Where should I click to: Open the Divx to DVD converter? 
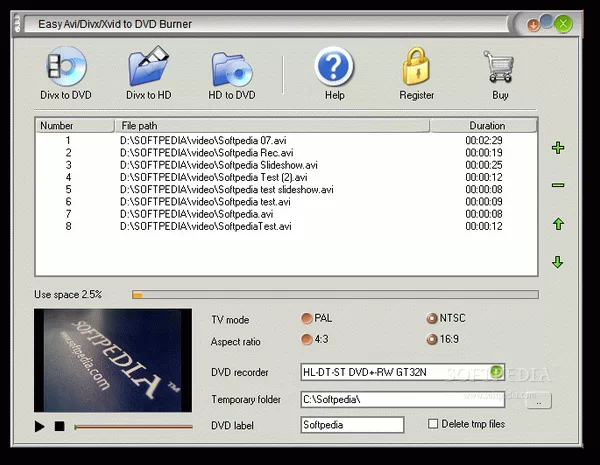pos(66,72)
